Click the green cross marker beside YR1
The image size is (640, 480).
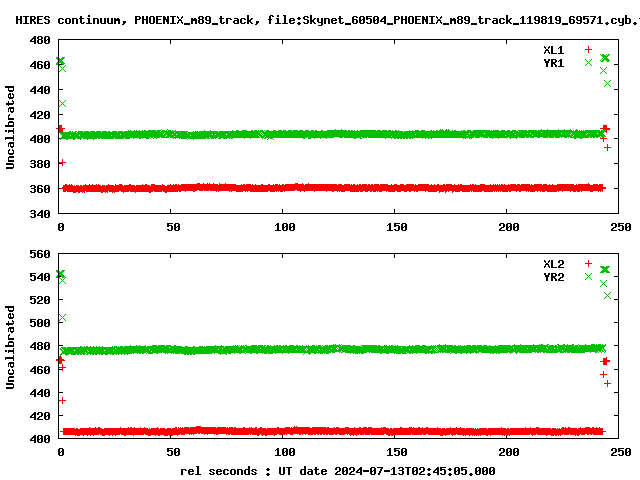click(588, 62)
